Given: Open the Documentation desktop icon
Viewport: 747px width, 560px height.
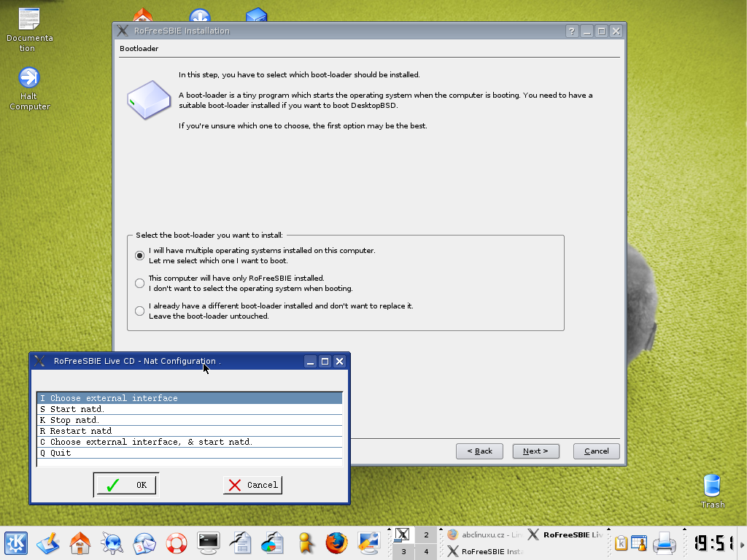Looking at the screenshot, I should [29, 31].
